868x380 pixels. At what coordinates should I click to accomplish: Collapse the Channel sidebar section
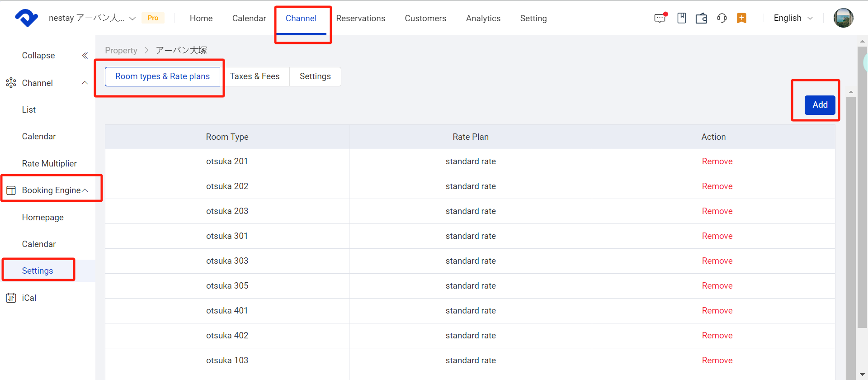[x=85, y=83]
